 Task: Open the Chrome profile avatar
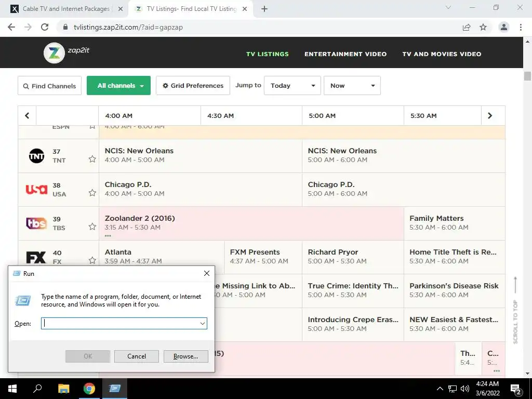tap(504, 27)
